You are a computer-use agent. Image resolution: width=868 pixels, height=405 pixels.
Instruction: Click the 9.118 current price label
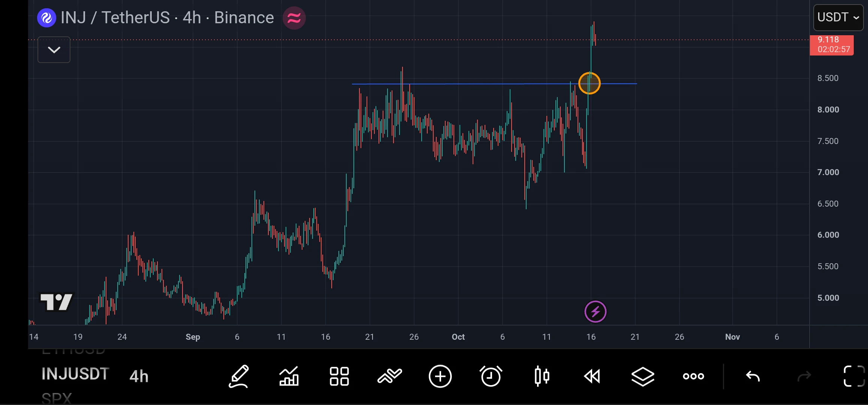click(832, 45)
